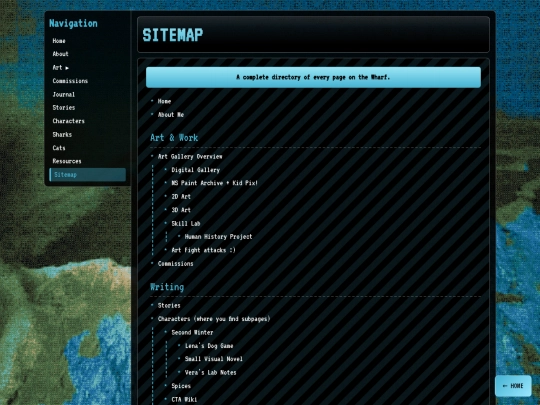Go to Commissions in the Navigation sidebar
Image resolution: width=540 pixels, height=405 pixels.
[70, 81]
